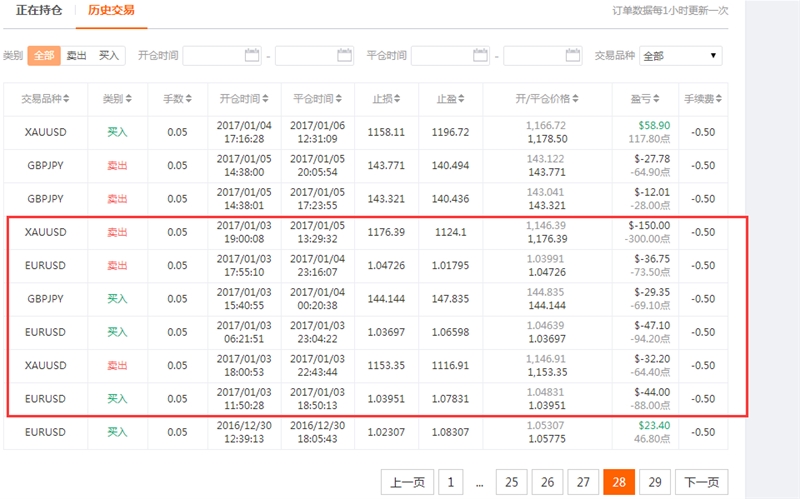This screenshot has width=800, height=499.
Task: Sort table by 交易品种 column arrows
Action: coord(66,98)
